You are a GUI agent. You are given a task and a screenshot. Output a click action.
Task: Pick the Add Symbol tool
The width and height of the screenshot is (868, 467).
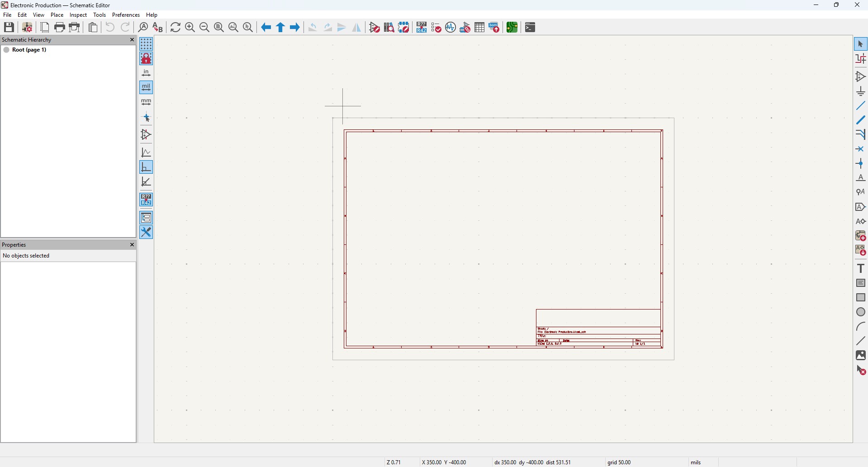click(x=861, y=76)
